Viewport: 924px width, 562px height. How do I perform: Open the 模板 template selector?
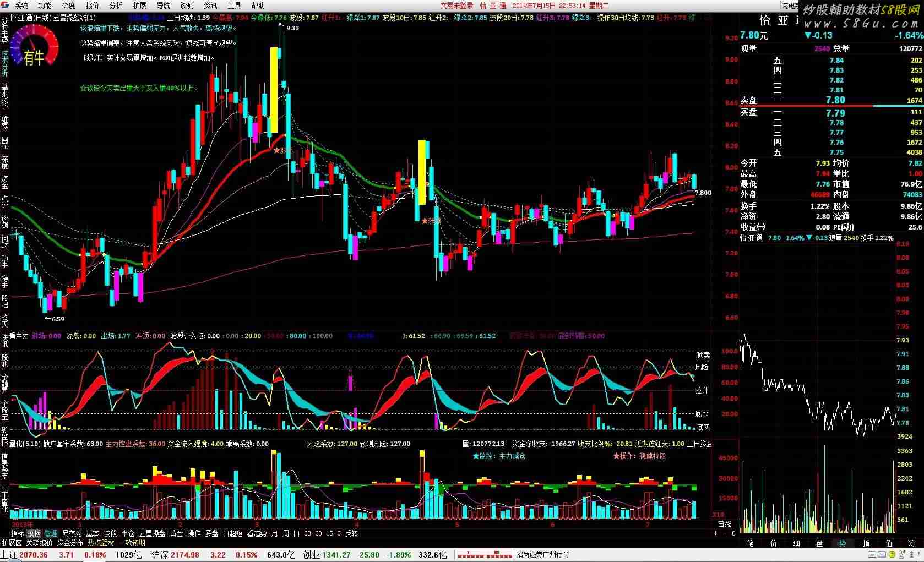click(x=34, y=533)
